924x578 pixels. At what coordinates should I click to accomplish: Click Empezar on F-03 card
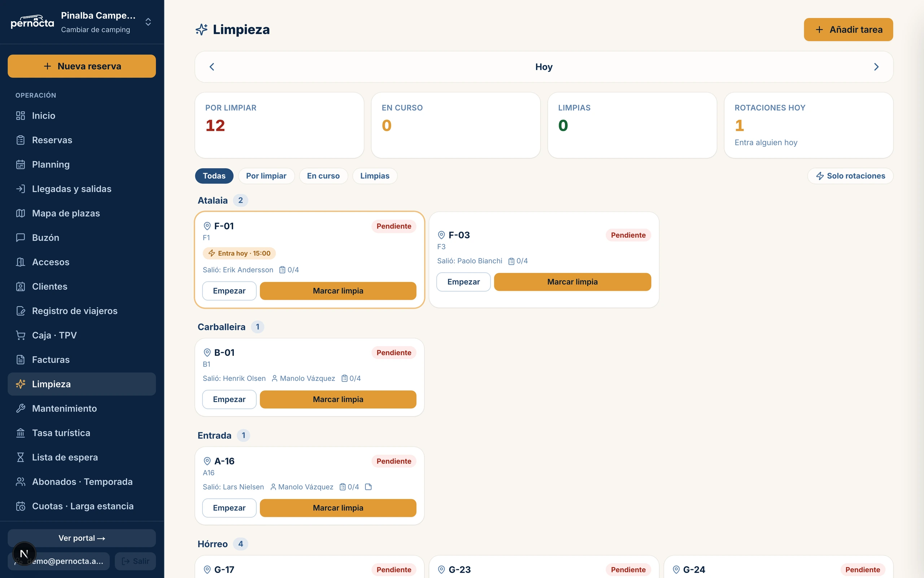click(x=463, y=282)
